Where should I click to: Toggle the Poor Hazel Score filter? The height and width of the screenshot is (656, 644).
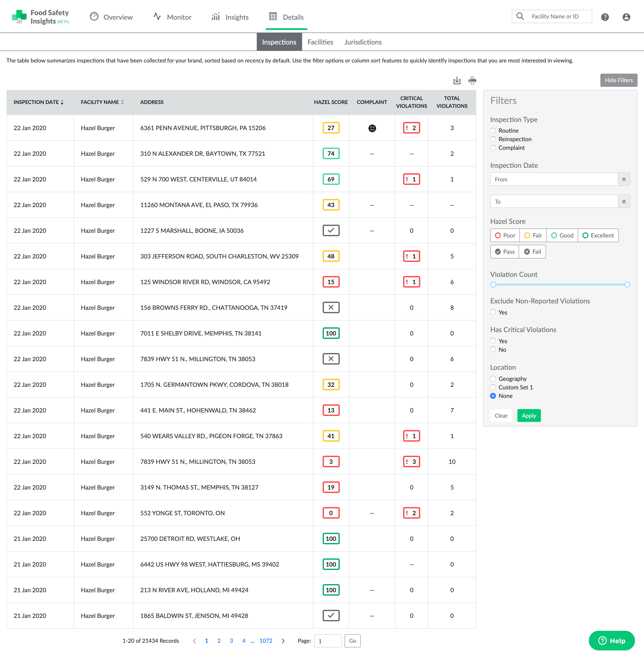click(x=505, y=235)
